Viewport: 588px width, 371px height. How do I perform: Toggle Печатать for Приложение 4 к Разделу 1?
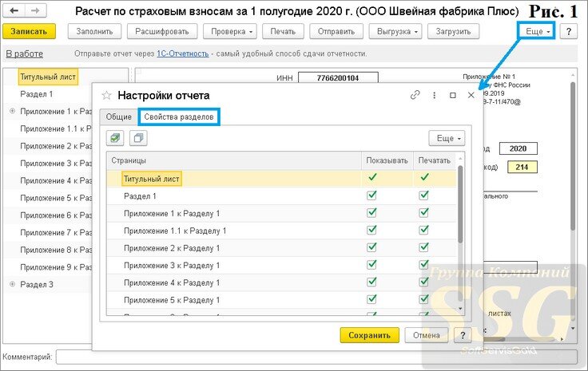pos(423,282)
